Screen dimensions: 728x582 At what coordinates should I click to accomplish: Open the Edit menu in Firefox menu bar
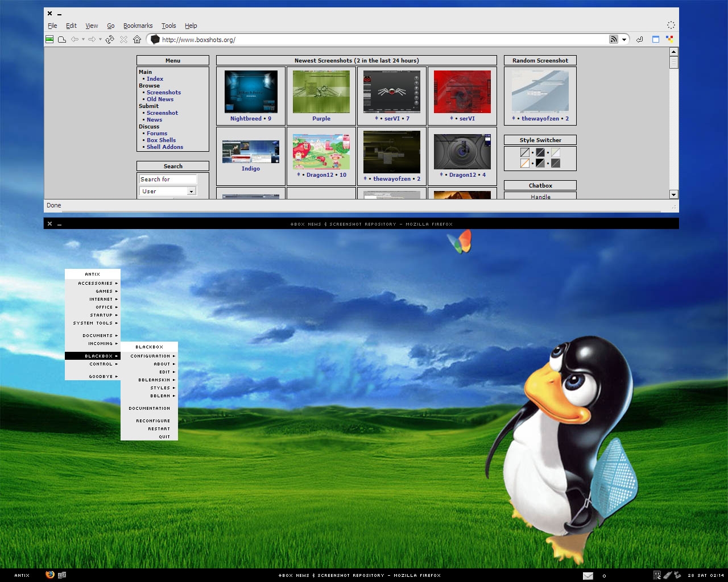71,26
